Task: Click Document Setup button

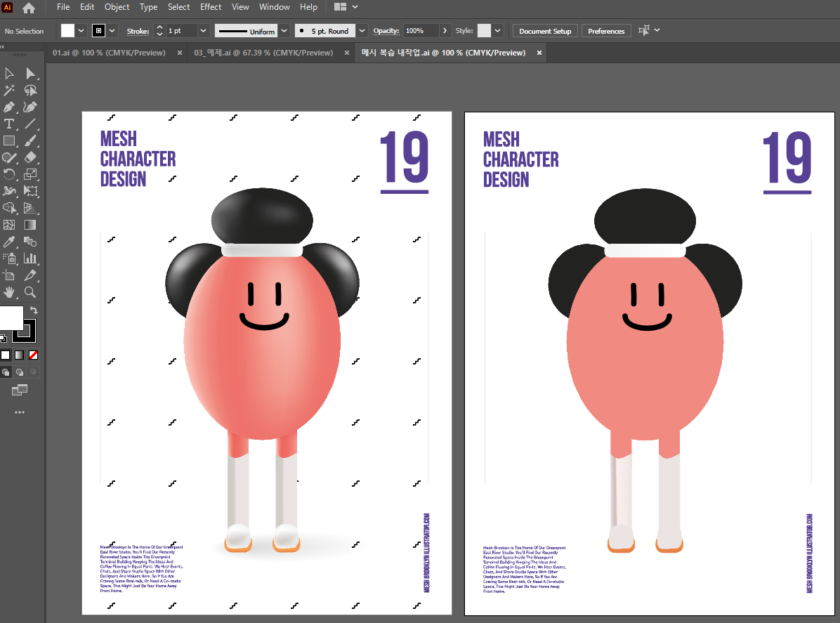Action: point(545,31)
